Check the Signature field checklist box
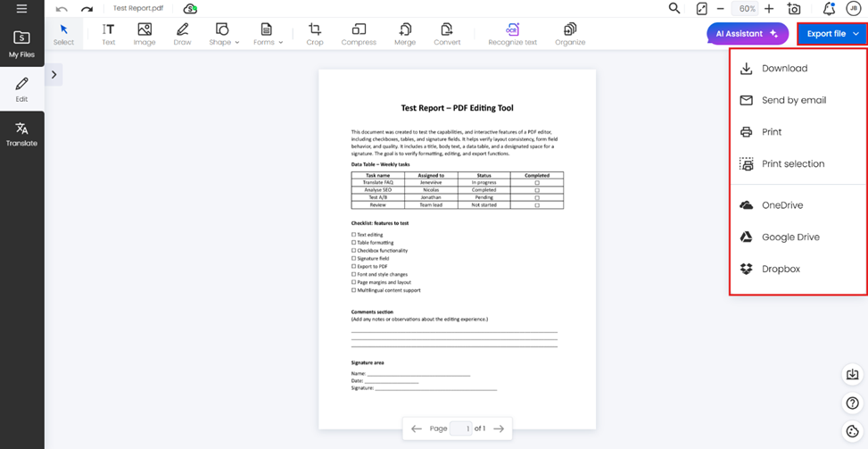This screenshot has height=449, width=868. coord(354,259)
